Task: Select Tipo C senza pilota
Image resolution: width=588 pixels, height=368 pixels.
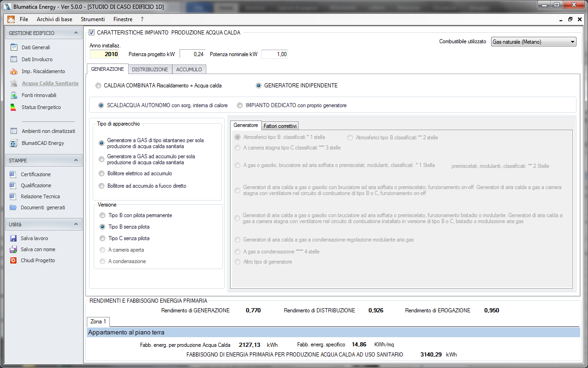Action: coord(102,238)
